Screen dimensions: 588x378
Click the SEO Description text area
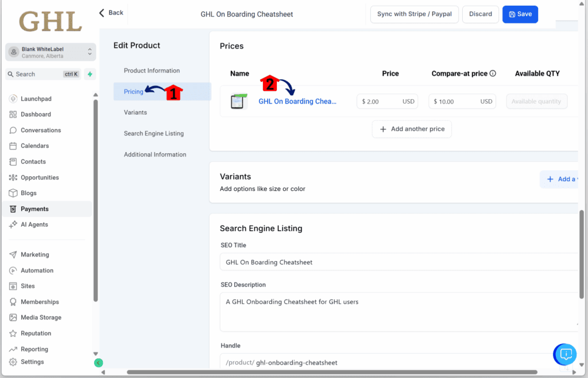(399, 311)
